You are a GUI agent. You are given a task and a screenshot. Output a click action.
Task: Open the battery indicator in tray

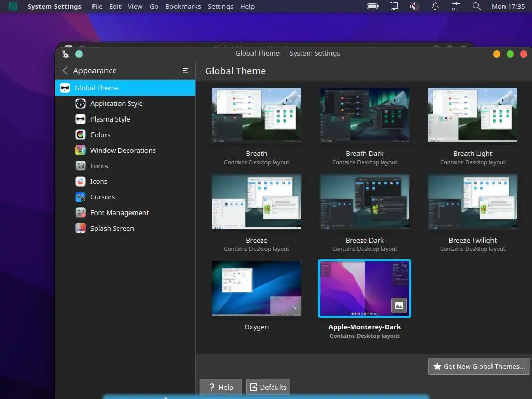point(373,6)
